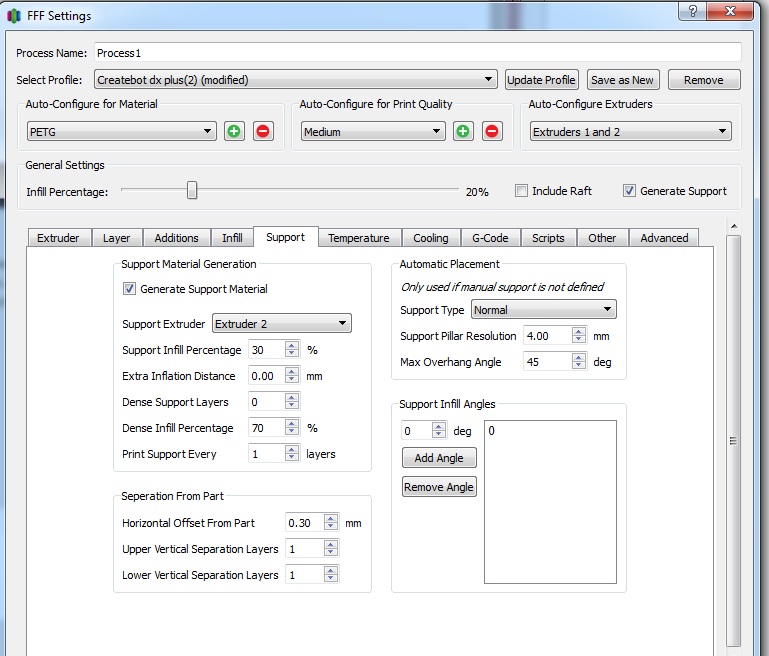
Task: Open the PETG material dropdown
Action: coord(122,131)
